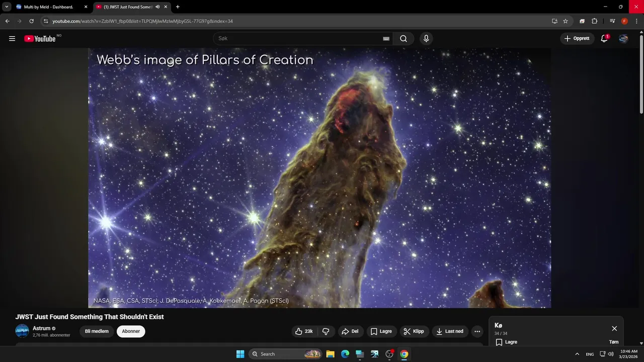The image size is (644, 362).
Task: Click the search magnifier button
Action: [x=404, y=39]
